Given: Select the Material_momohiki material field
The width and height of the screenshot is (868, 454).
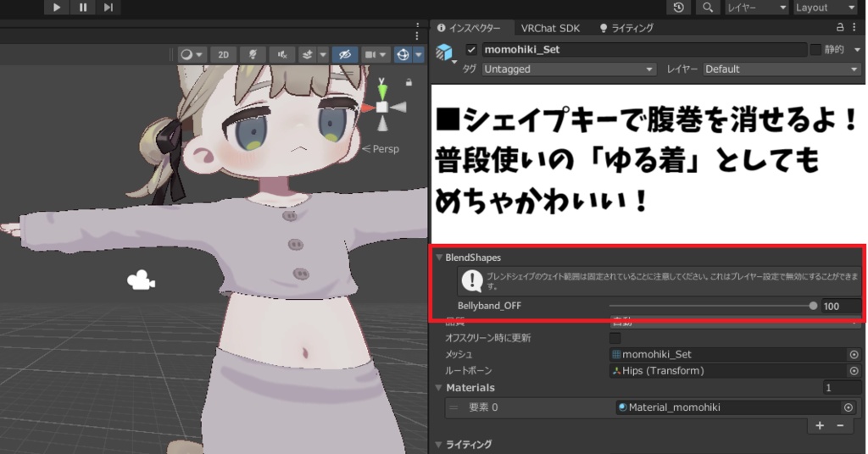Looking at the screenshot, I should coord(728,407).
